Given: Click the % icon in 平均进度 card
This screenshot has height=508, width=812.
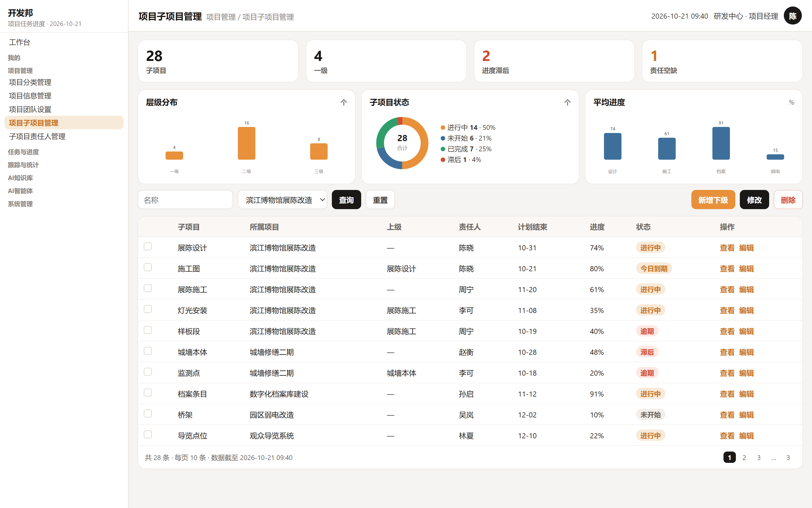Looking at the screenshot, I should (791, 102).
